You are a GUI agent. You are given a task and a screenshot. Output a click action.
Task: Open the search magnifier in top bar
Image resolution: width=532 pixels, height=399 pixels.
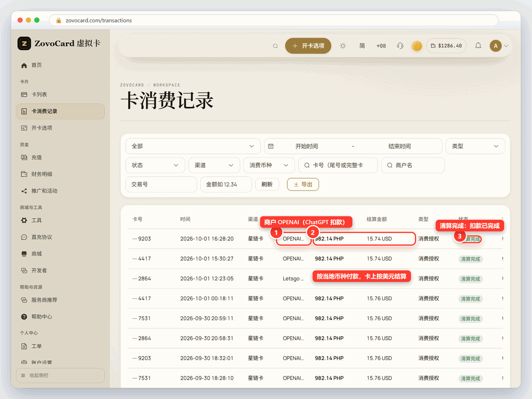click(275, 46)
